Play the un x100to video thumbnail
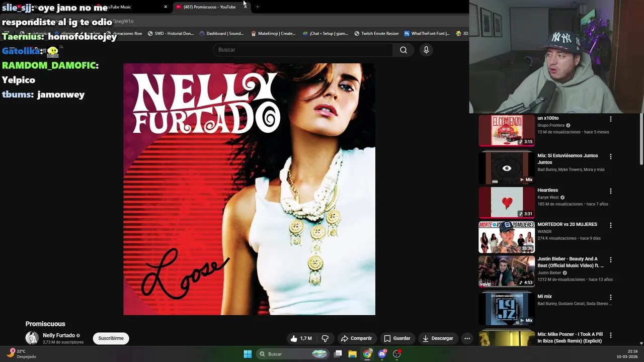Viewport: 644px width, 362px height. pos(506,130)
